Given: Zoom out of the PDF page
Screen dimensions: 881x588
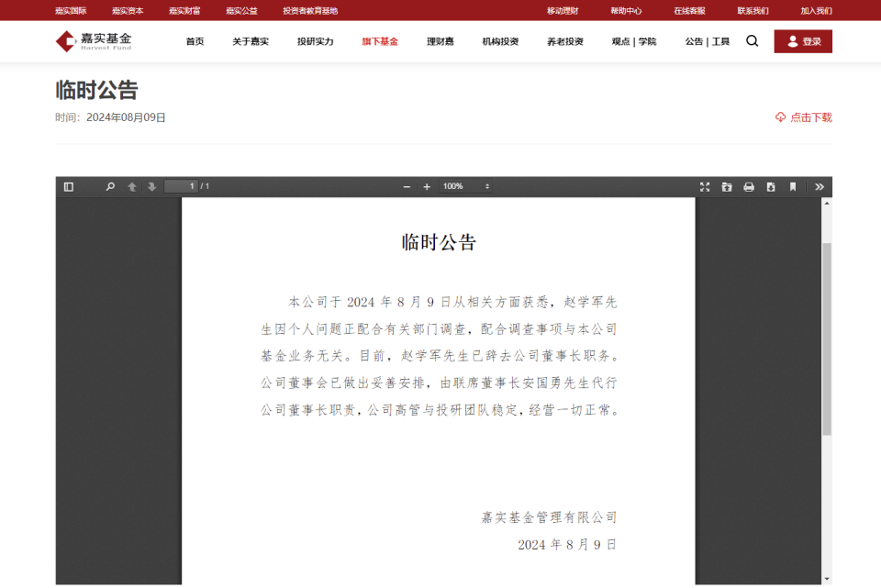Looking at the screenshot, I should click(x=407, y=186).
